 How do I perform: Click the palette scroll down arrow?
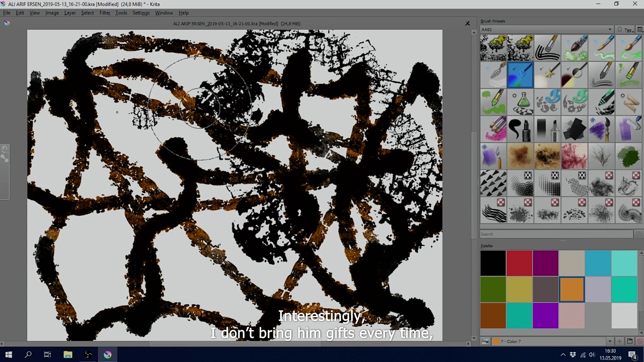641,332
